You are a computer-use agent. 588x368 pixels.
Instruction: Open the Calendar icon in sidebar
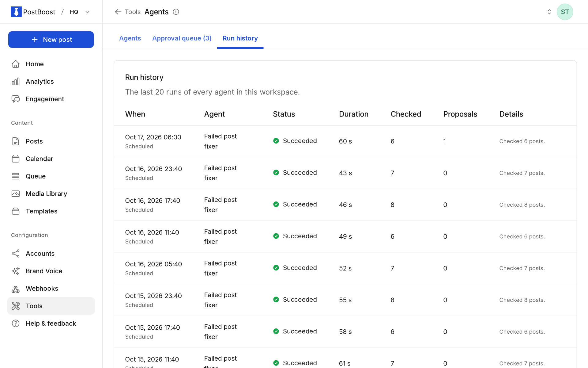click(16, 159)
